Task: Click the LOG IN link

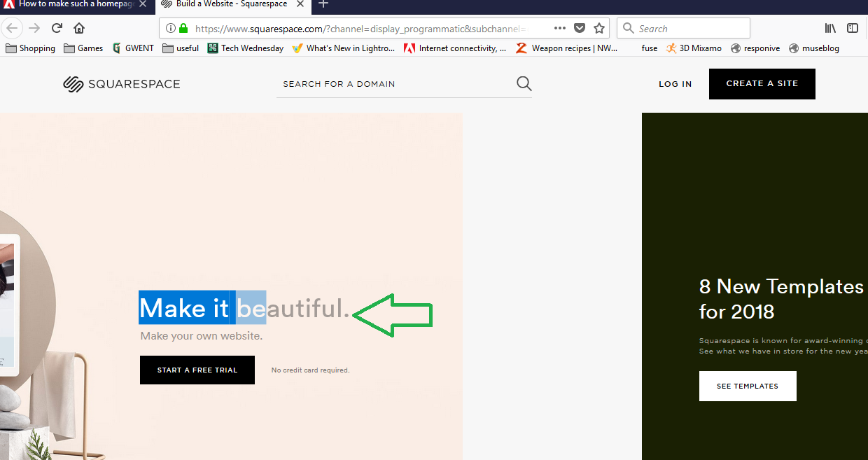Action: (x=675, y=84)
